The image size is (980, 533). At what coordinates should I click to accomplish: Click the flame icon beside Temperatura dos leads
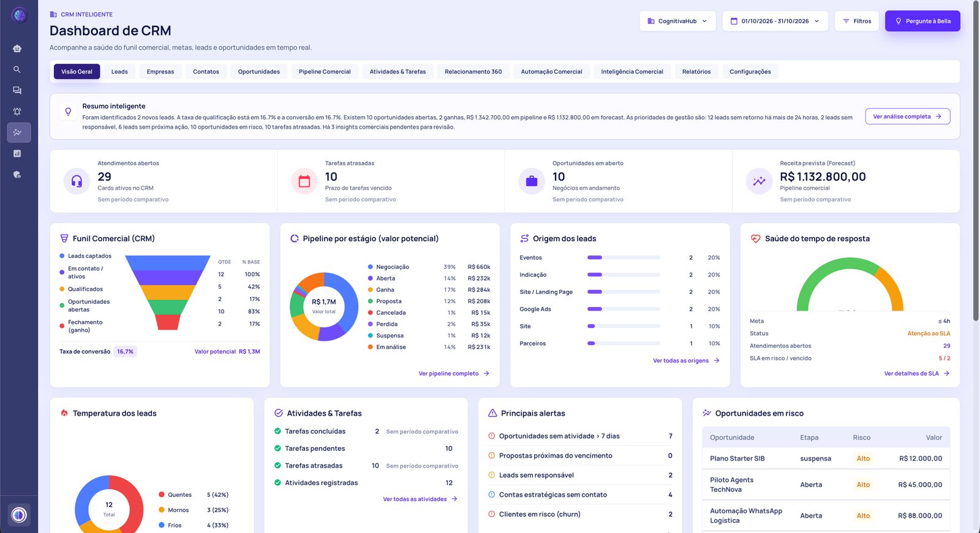click(64, 414)
